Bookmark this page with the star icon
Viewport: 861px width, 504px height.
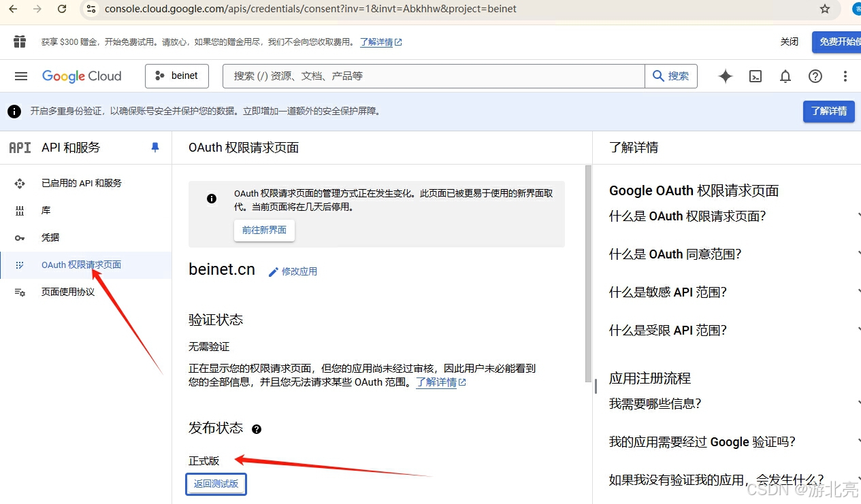(x=825, y=9)
